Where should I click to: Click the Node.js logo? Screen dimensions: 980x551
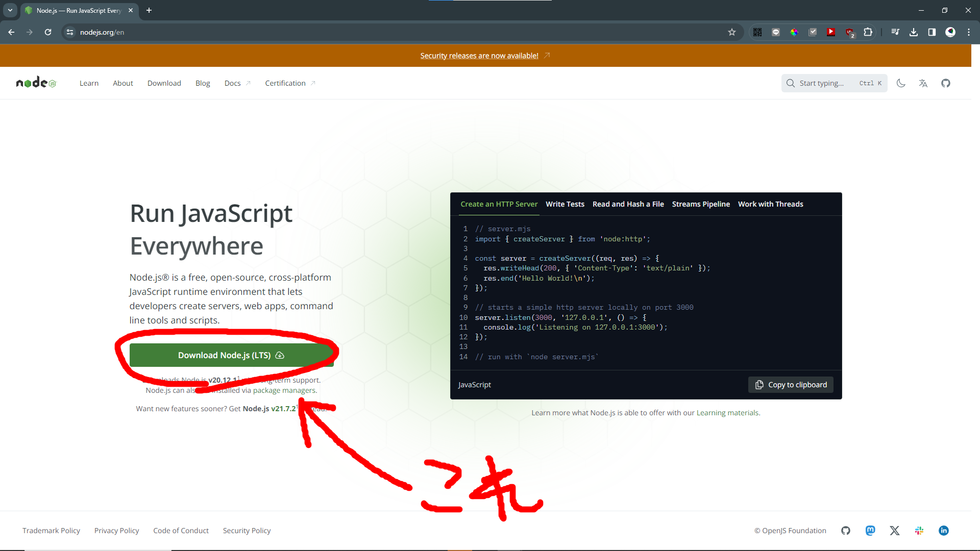pos(36,83)
